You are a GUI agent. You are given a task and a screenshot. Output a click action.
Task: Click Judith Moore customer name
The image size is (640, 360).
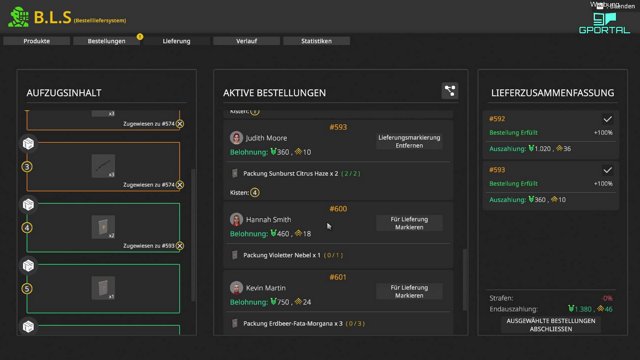(x=266, y=138)
